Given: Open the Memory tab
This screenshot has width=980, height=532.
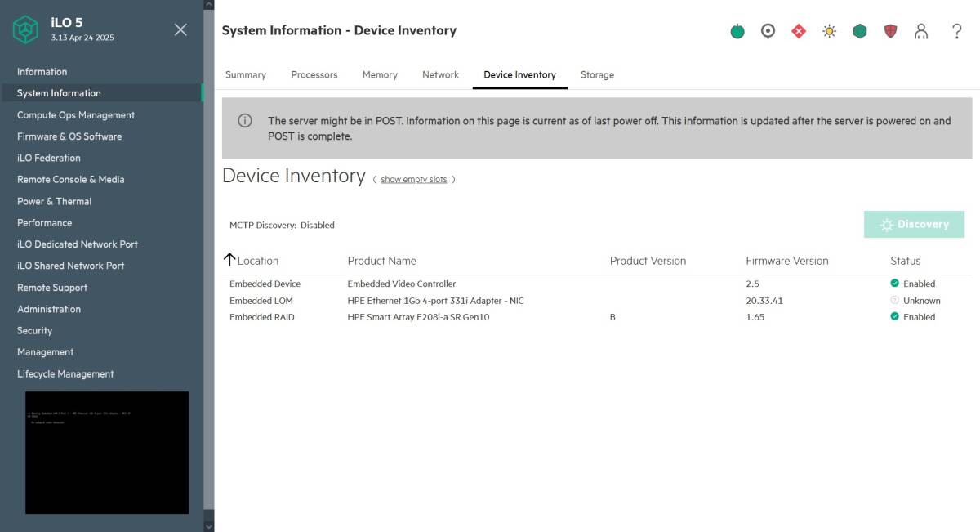Looking at the screenshot, I should point(380,74).
